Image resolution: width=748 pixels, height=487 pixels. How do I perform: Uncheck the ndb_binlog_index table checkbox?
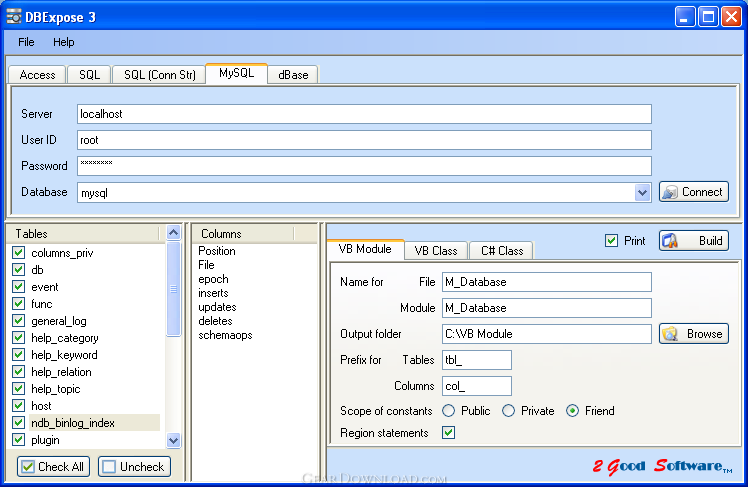[19, 423]
